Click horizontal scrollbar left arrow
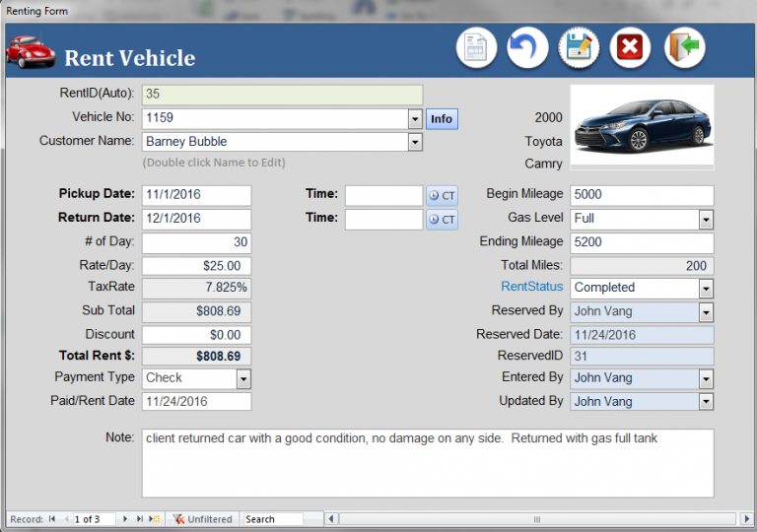Screen dimensions: 757x532 coord(331,519)
